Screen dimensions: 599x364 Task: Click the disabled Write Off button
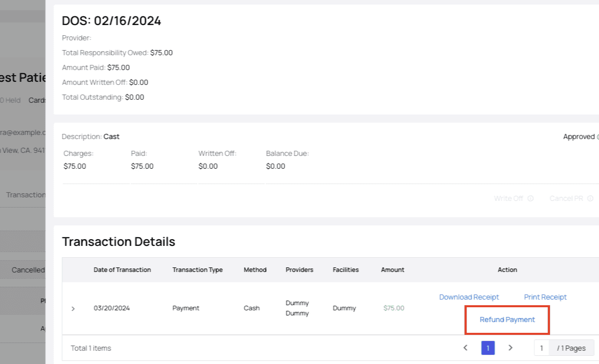tap(508, 198)
